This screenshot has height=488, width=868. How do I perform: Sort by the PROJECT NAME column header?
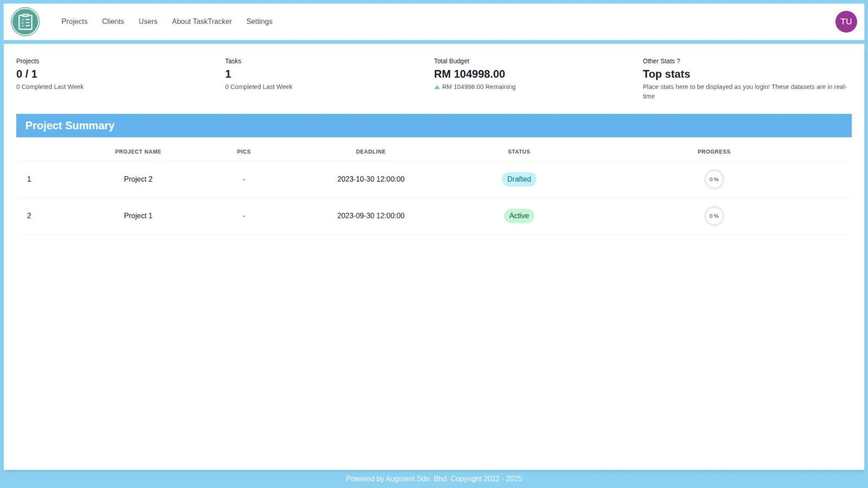pyautogui.click(x=138, y=152)
